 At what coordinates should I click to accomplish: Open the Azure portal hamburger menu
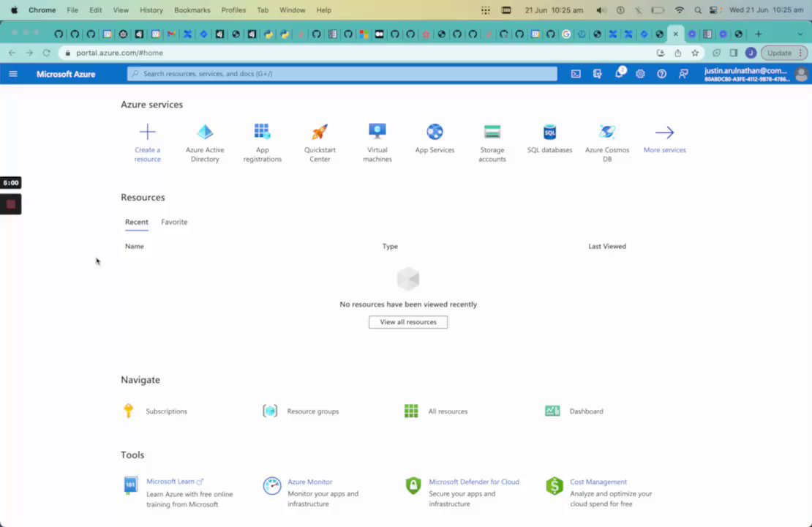point(13,74)
